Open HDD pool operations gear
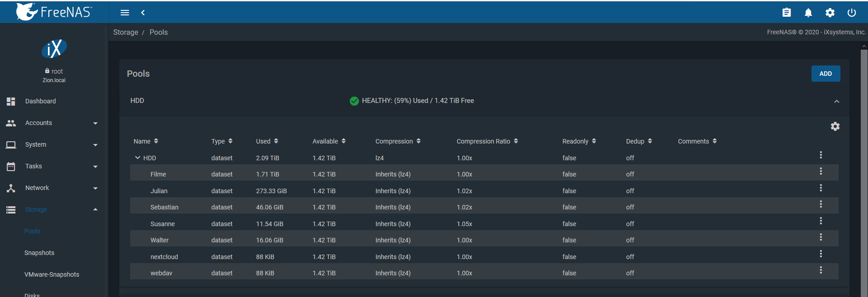This screenshot has height=297, width=868. click(835, 126)
